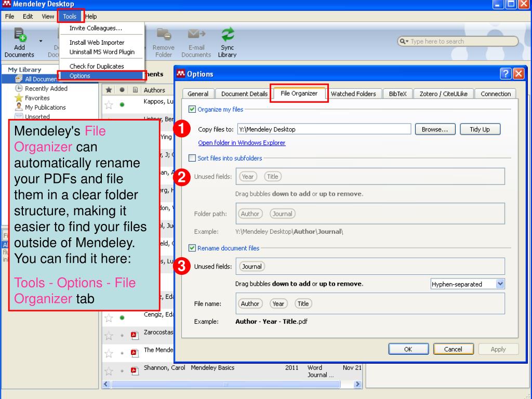Switch to the File Organizer tab
The image size is (532, 399).
click(x=299, y=94)
